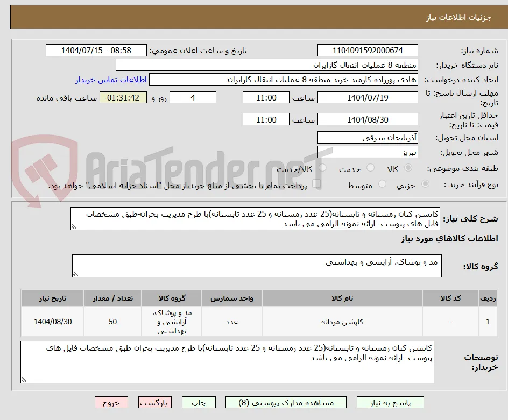
Task: Click the تاریخ نیاز column header
Action: 53,298
